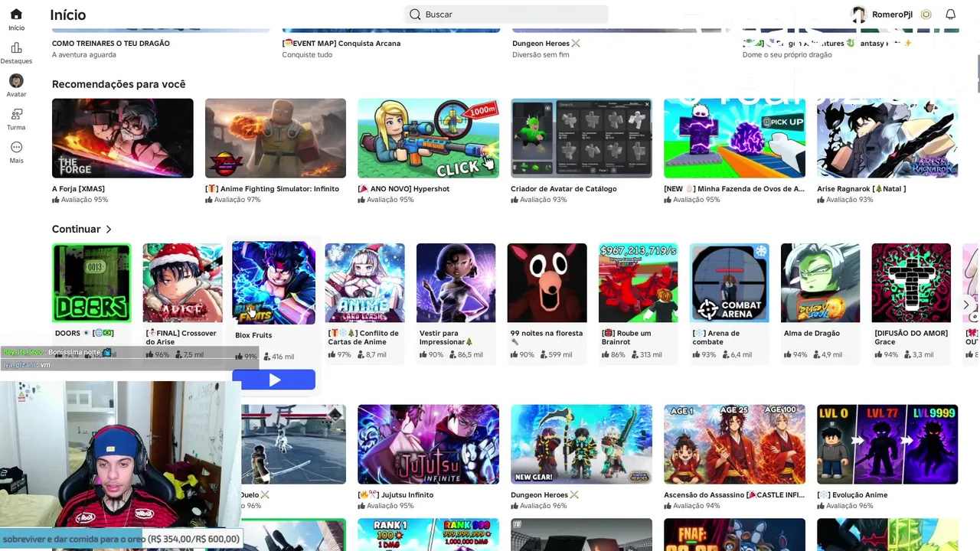Image resolution: width=980 pixels, height=551 pixels.
Task: Click the Início page title
Action: click(x=68, y=15)
